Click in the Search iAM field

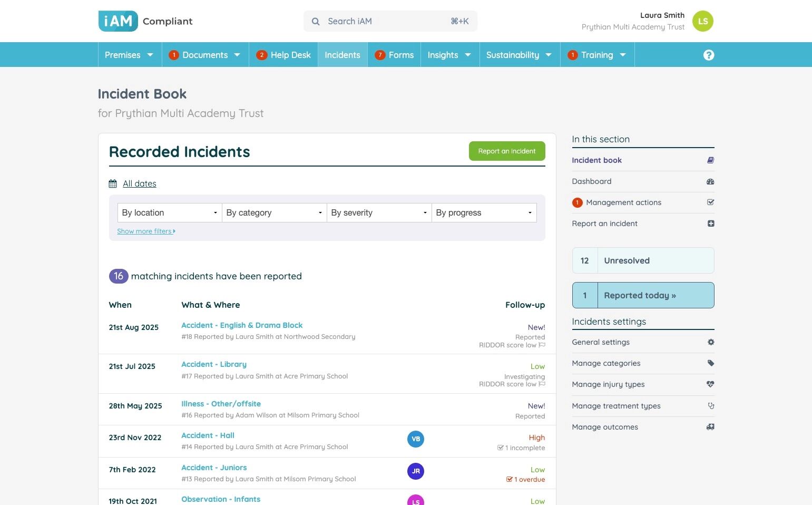(390, 21)
